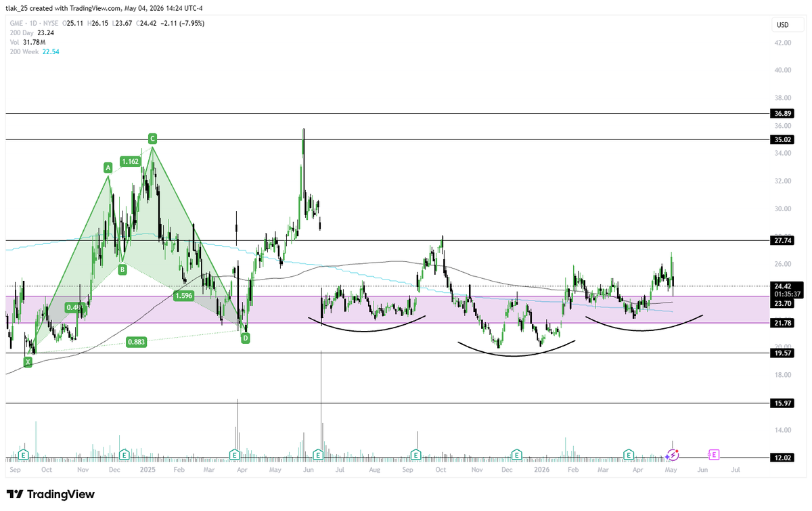The width and height of the screenshot is (812, 511).
Task: Click the 21.78 price label
Action: (x=782, y=323)
